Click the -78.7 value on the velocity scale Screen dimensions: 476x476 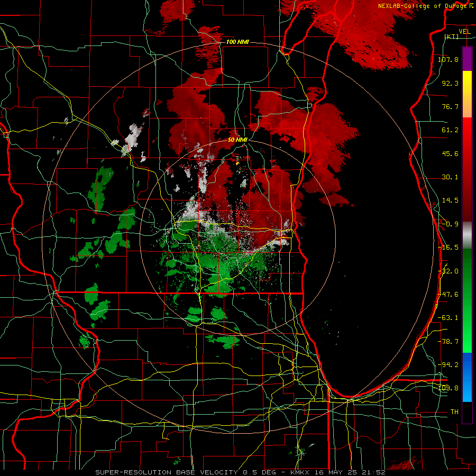click(x=448, y=342)
